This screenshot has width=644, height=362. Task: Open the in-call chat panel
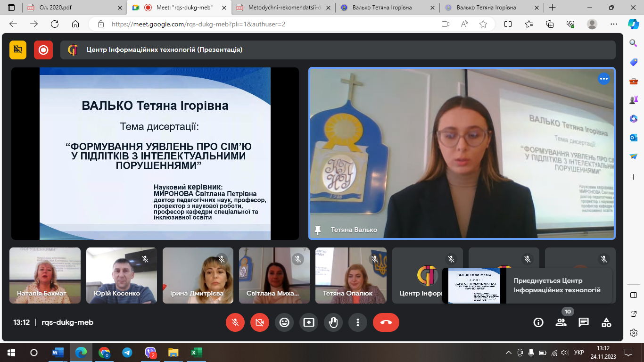coord(584,322)
